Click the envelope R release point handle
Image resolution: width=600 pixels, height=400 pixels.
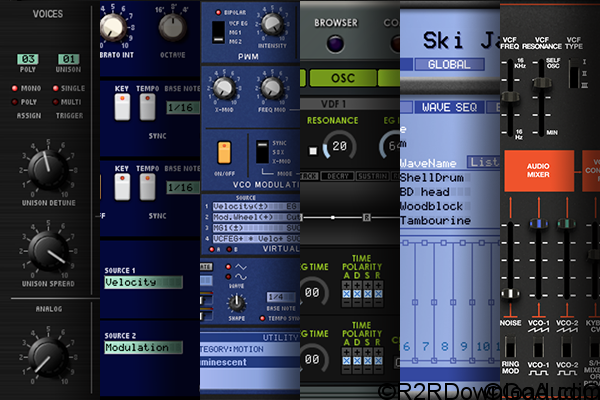tap(366, 217)
